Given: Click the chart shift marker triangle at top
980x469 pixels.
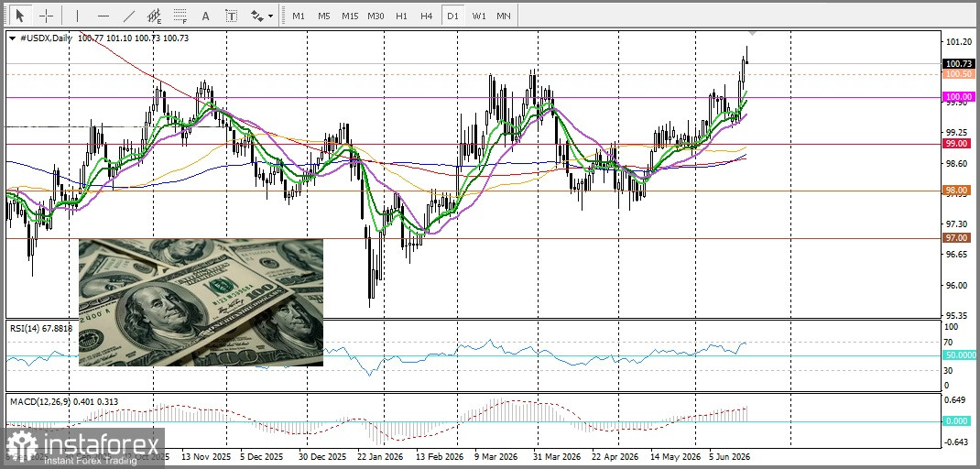Looking at the screenshot, I should 753,32.
